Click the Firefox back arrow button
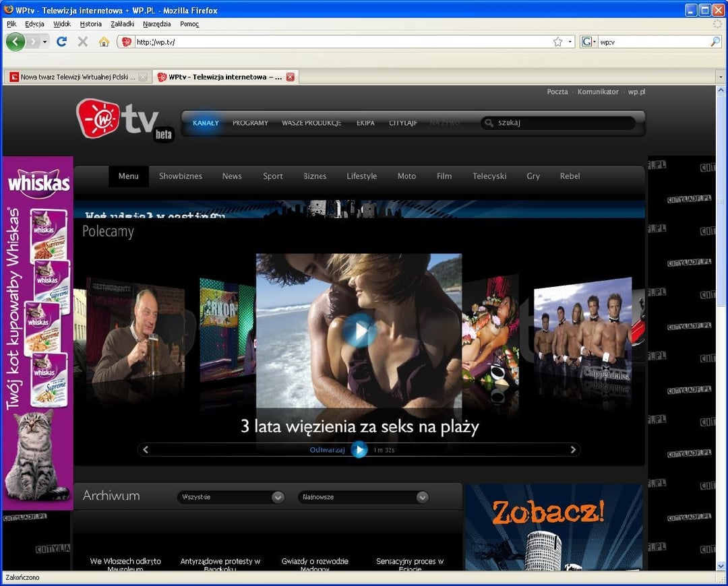This screenshot has width=728, height=586. coord(15,42)
